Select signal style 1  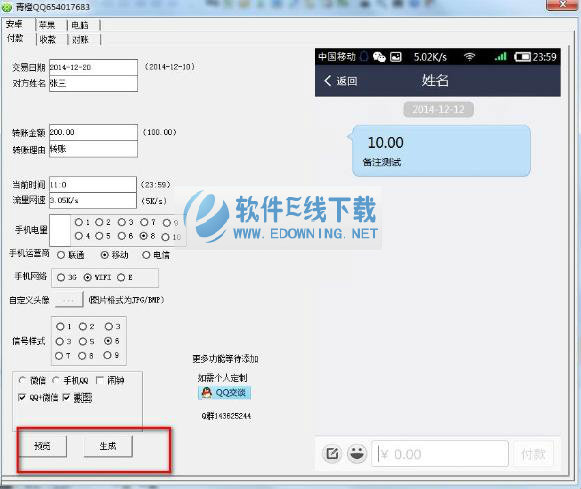pos(60,326)
